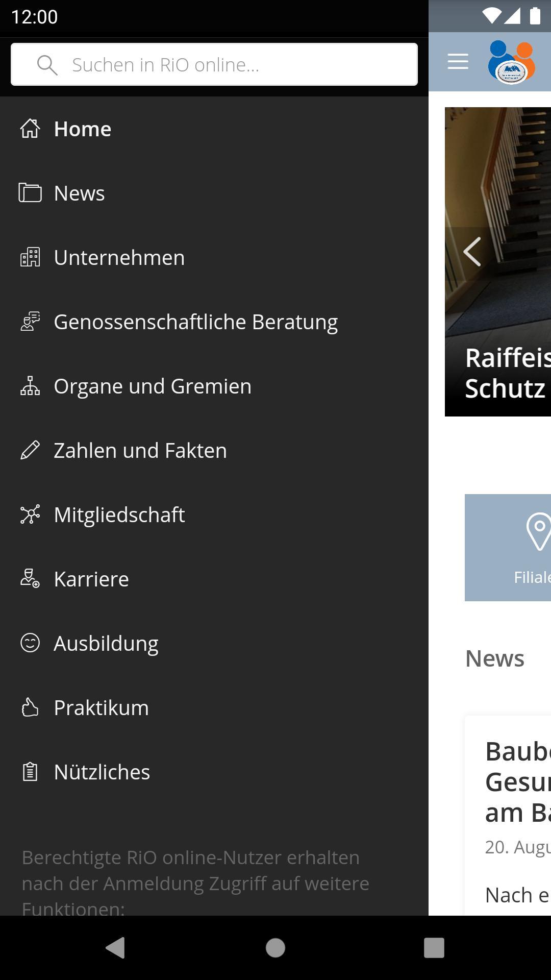Click the house icon beside Home

tap(30, 129)
